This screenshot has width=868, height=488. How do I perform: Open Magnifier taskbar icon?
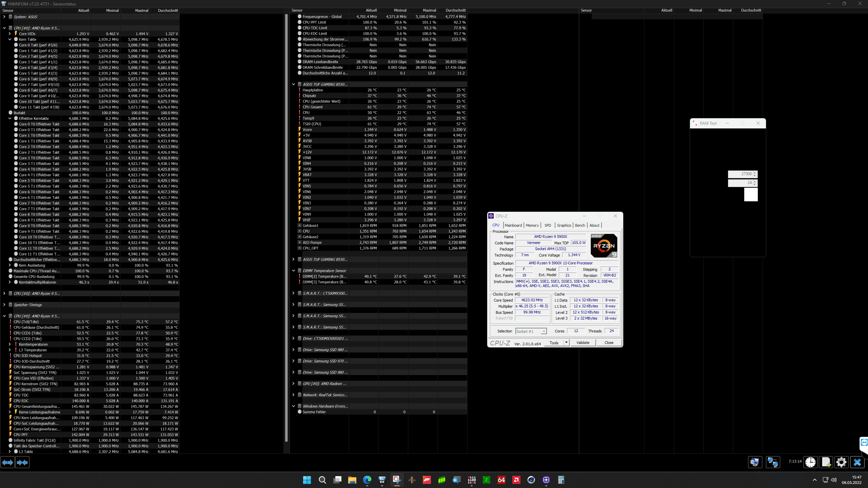[457, 480]
